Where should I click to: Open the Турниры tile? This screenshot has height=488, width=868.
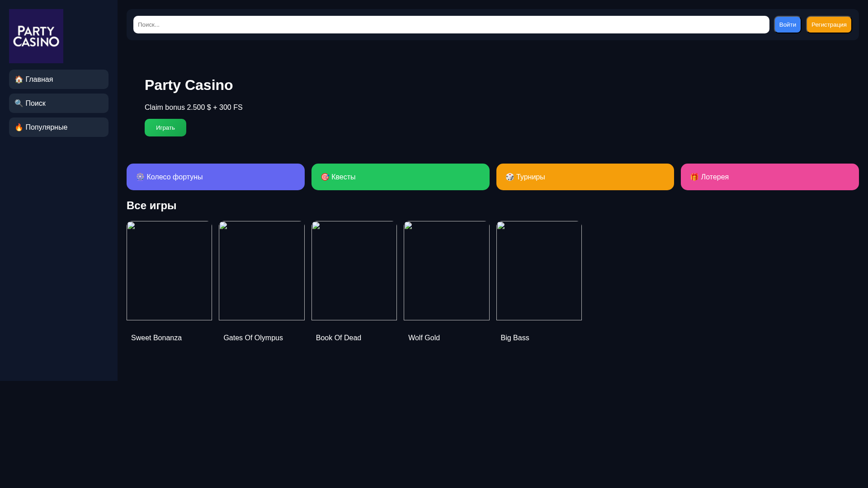[x=585, y=177]
